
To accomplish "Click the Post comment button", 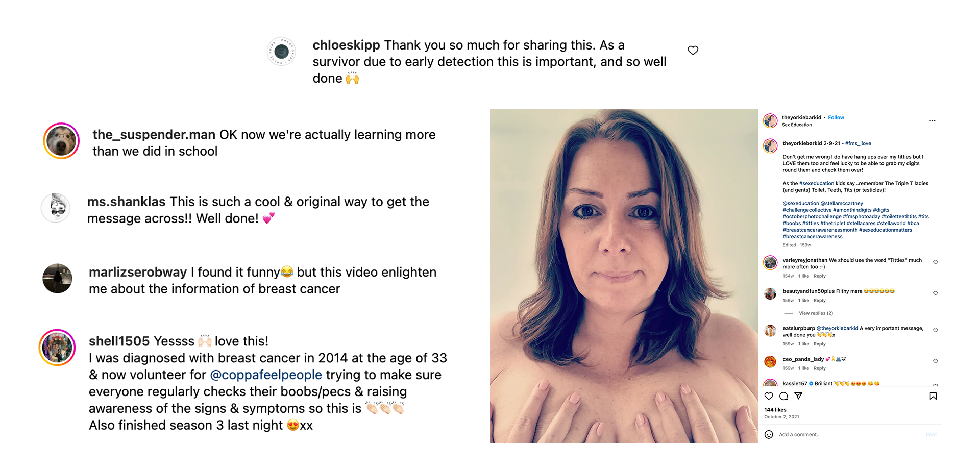I will click(931, 435).
